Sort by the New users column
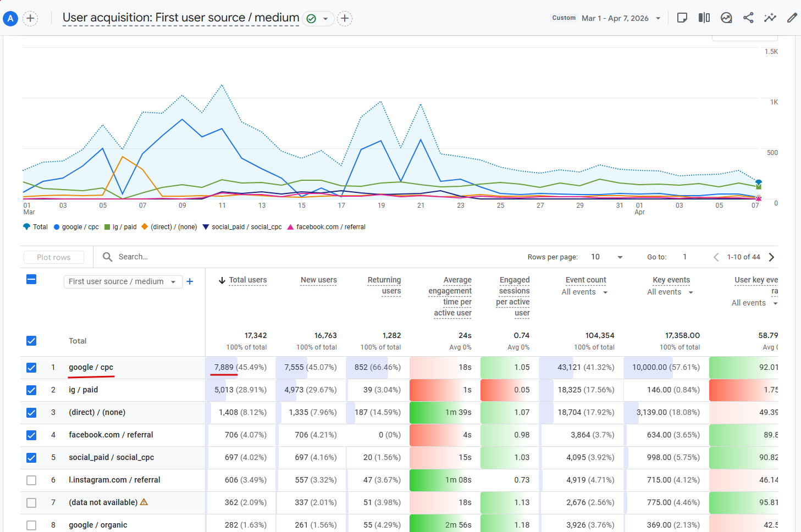The height and width of the screenshot is (532, 801). 318,280
